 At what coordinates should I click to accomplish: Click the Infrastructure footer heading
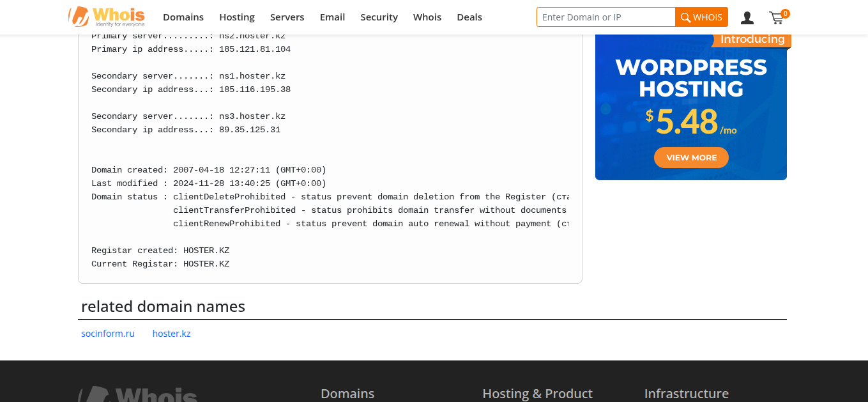(686, 394)
